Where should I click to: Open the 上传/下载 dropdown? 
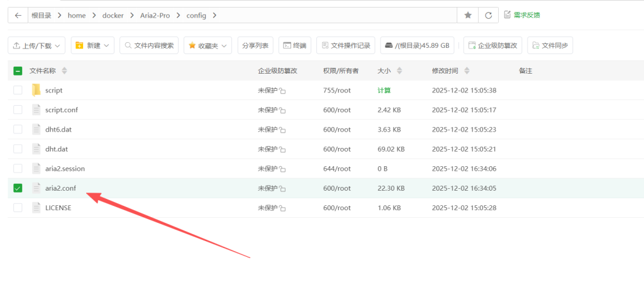(x=36, y=45)
